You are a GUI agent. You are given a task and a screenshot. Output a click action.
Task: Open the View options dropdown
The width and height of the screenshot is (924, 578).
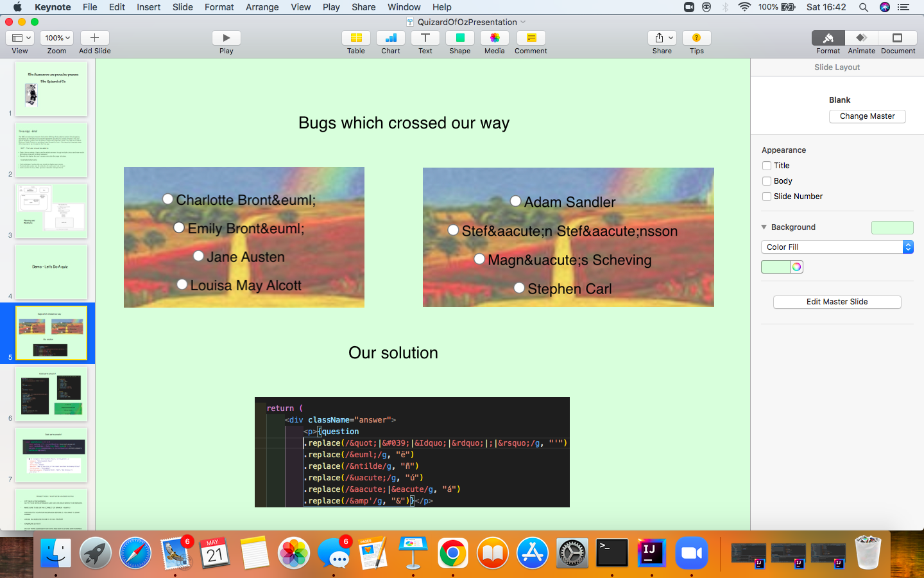20,38
